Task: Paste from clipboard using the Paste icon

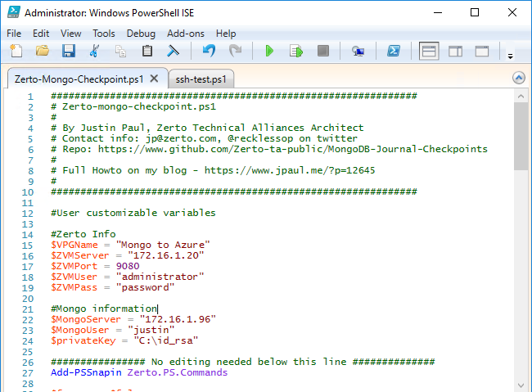Action: [x=147, y=52]
